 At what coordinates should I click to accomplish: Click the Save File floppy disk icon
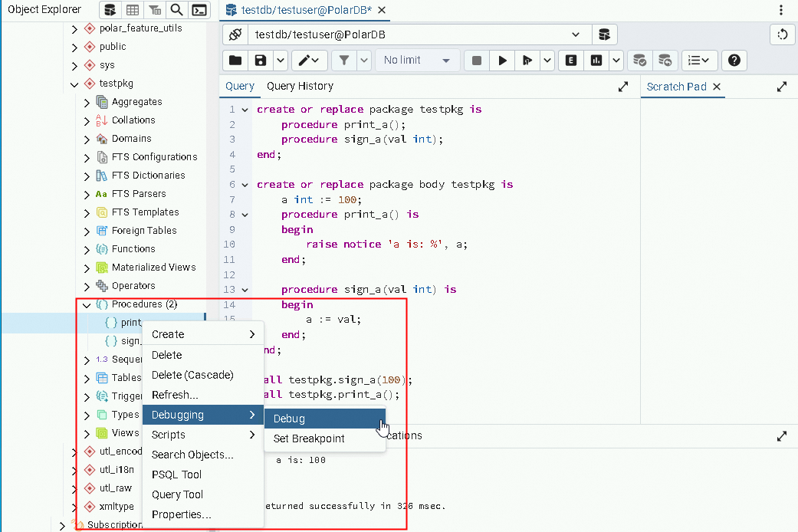261,61
